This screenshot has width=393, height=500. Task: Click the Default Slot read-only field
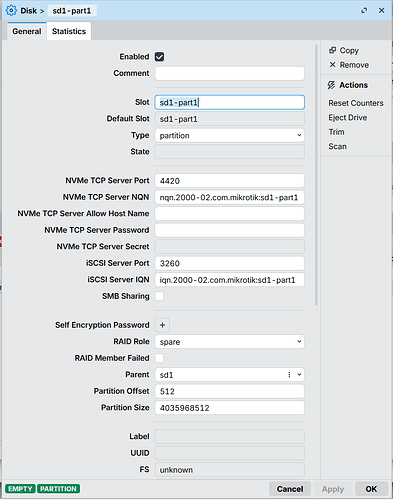point(230,119)
